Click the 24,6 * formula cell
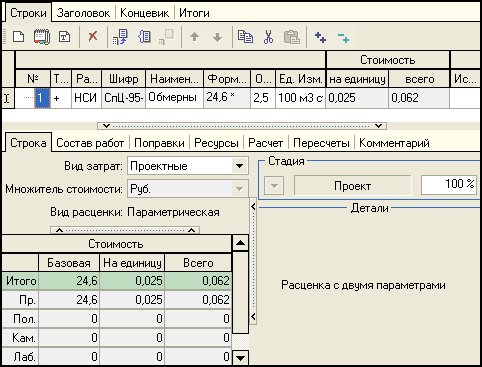The image size is (482, 367). point(227,98)
